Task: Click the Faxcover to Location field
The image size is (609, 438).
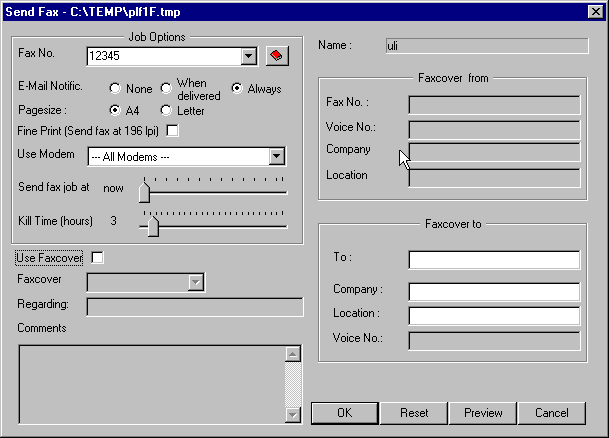Action: 494,316
